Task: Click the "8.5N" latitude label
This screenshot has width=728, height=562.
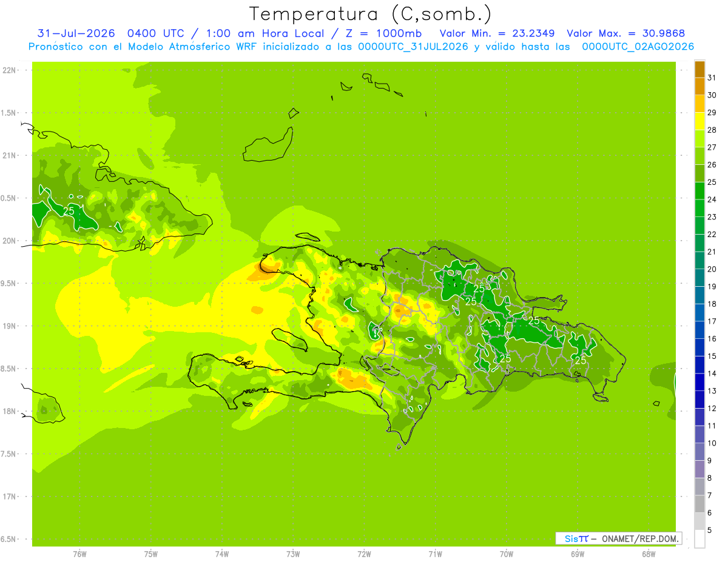Action: 9,369
